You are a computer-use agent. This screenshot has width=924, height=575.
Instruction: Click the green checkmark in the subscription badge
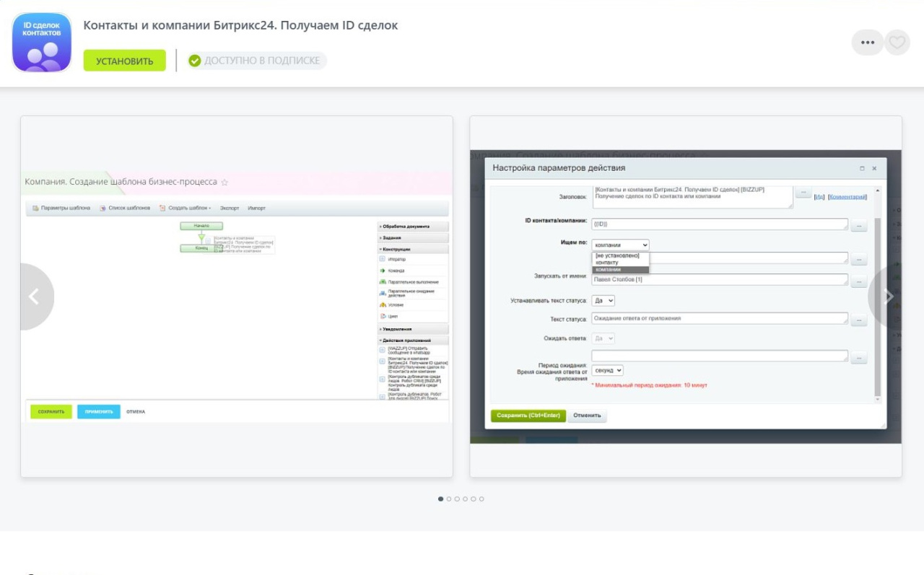[x=195, y=61]
